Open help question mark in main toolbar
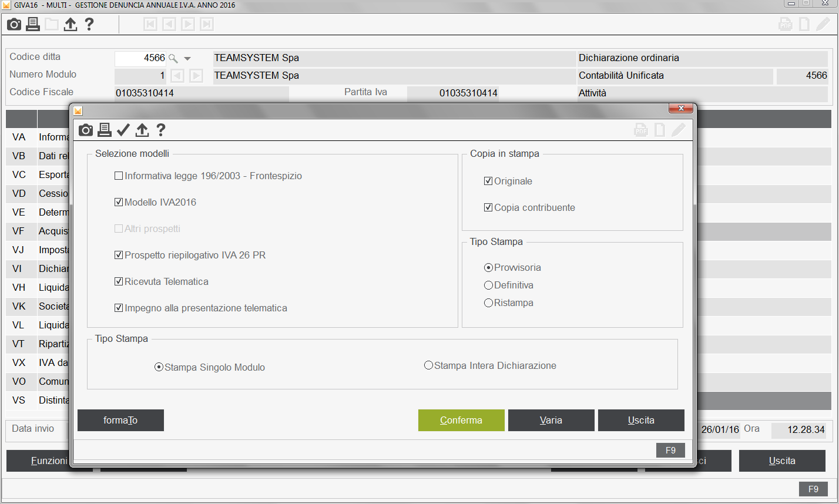 tap(89, 25)
